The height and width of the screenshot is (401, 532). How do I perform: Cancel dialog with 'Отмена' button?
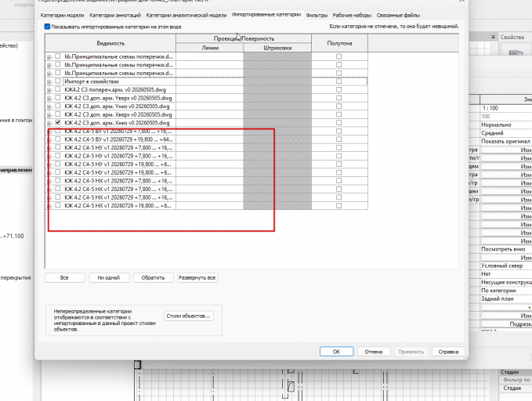[x=374, y=352]
